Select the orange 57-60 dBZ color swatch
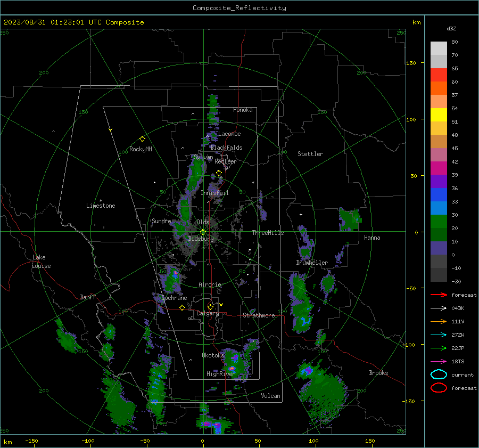 tap(439, 88)
